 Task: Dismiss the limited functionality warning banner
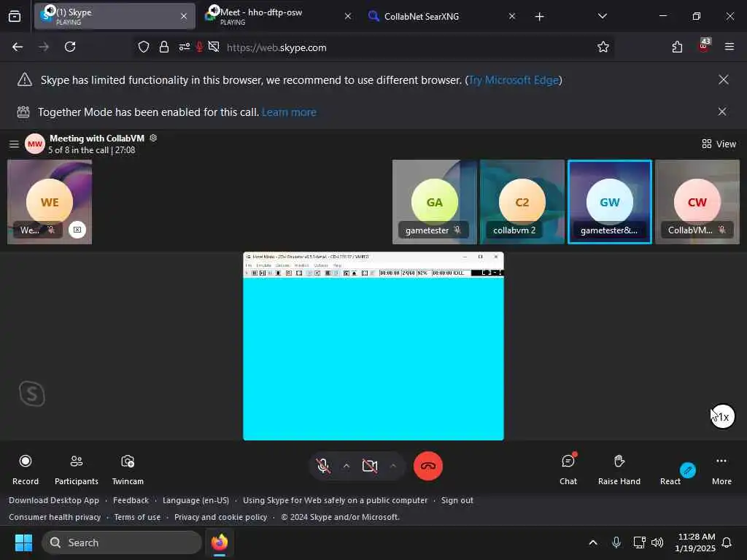pos(723,79)
